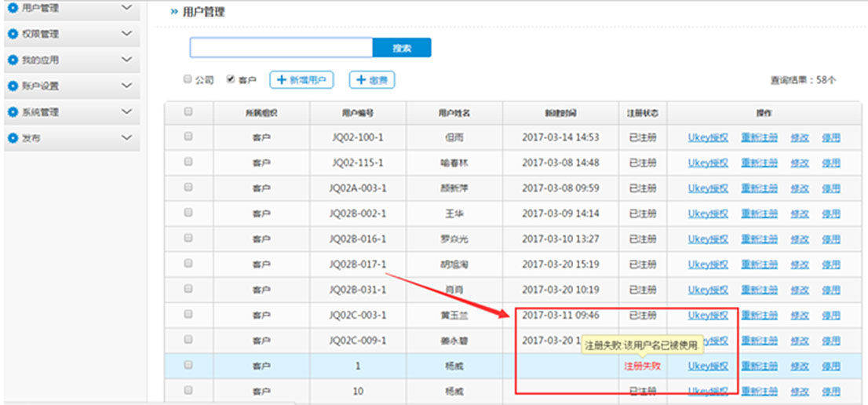868x405 pixels.
Task: Click the gear icon beside 发布
Action: click(x=13, y=138)
